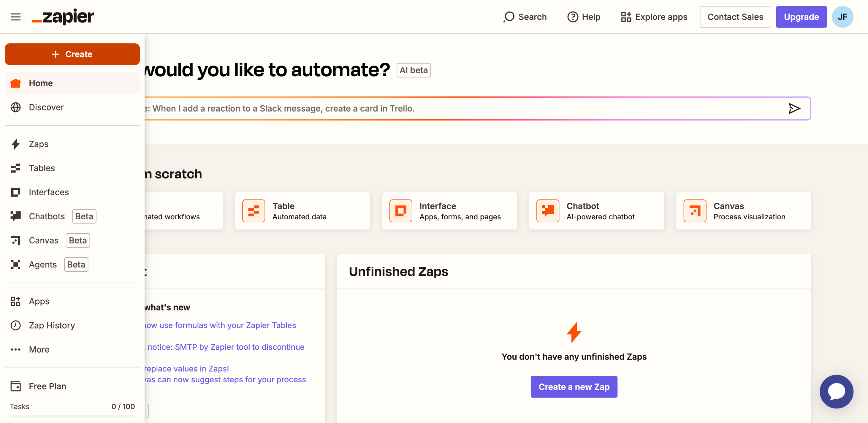Click the send arrow icon in prompt box
The height and width of the screenshot is (423, 868).
pyautogui.click(x=794, y=108)
